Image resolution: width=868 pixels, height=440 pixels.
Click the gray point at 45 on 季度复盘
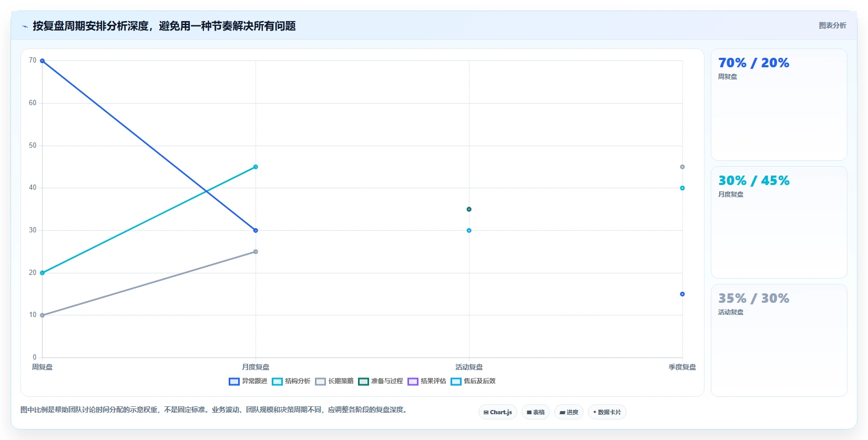682,167
